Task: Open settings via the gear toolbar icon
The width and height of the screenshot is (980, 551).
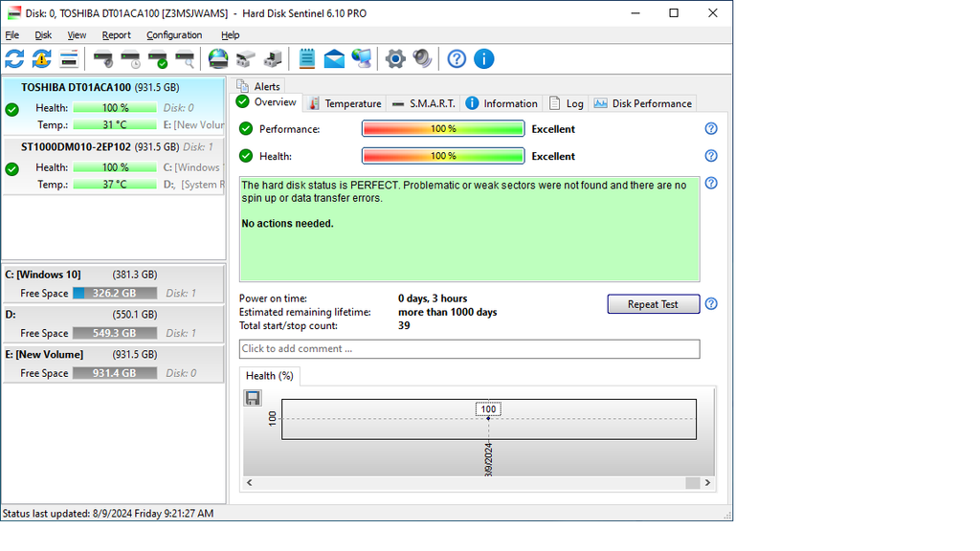Action: point(395,59)
